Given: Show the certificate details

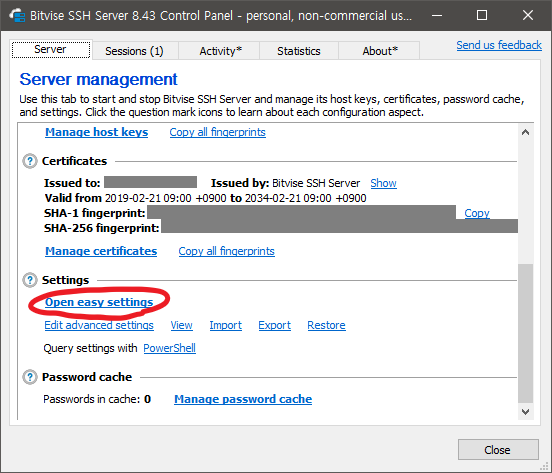Looking at the screenshot, I should tap(383, 183).
